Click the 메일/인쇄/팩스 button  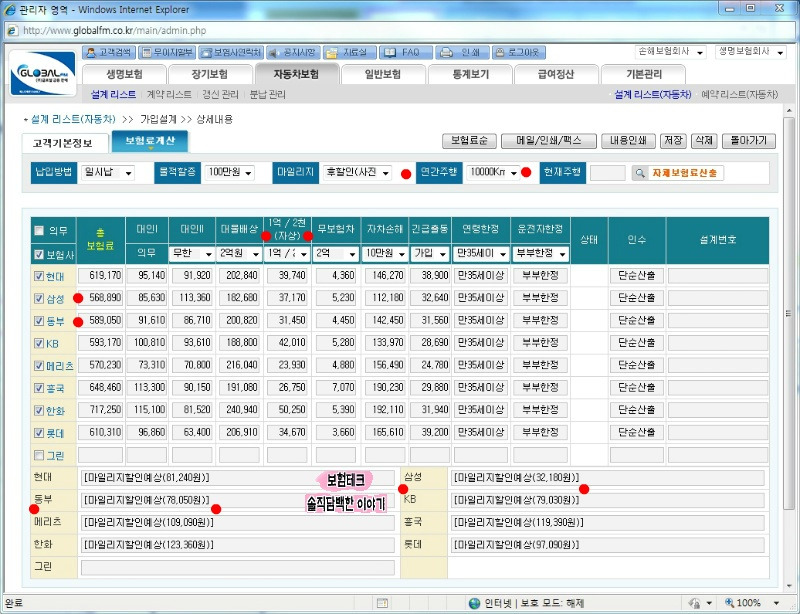pyautogui.click(x=549, y=141)
